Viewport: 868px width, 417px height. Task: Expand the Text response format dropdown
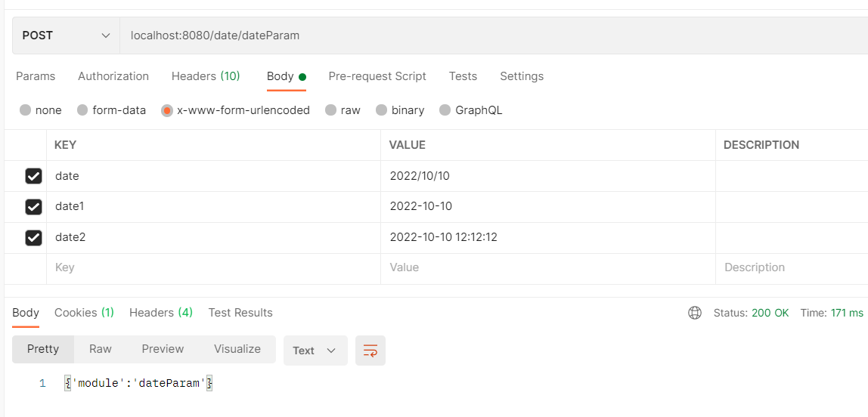click(x=315, y=351)
